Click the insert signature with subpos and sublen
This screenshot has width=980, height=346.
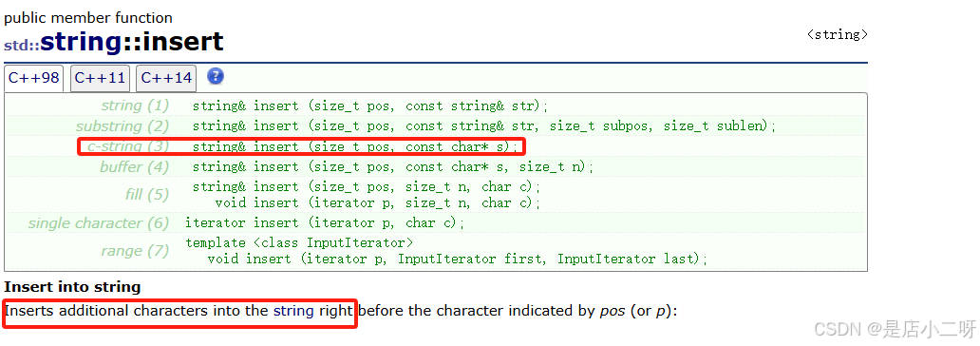click(483, 125)
